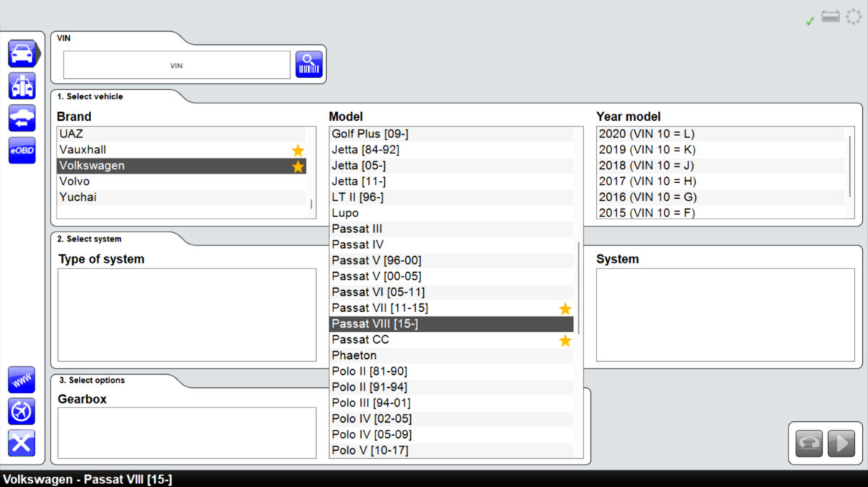
Task: Click the blue X exit icon
Action: 22,442
